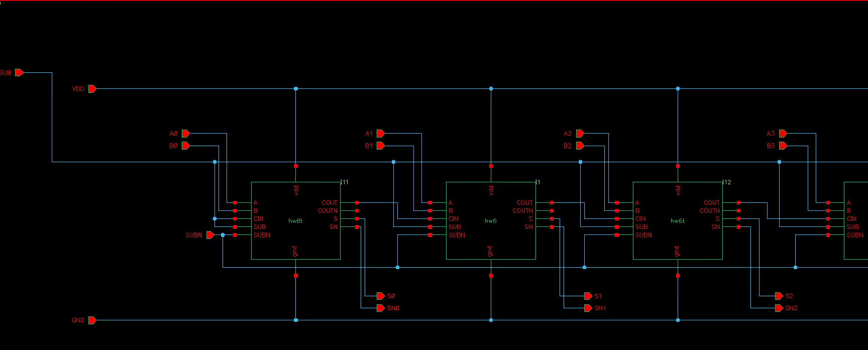This screenshot has width=868, height=350.
Task: Select the SN0 output pin
Action: (381, 308)
